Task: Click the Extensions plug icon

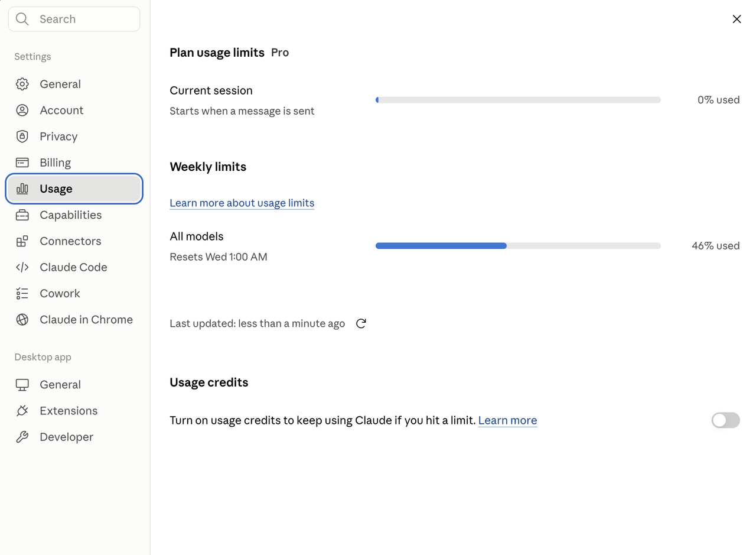Action: click(x=22, y=411)
